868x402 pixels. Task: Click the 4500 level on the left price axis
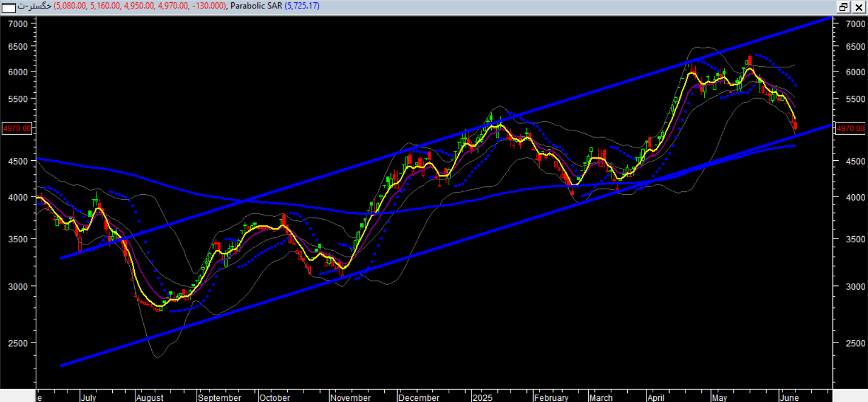[x=18, y=161]
